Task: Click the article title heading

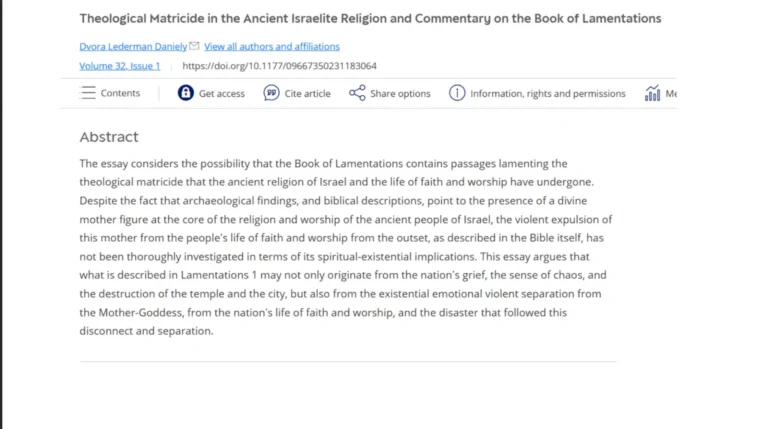Action: 370,18
